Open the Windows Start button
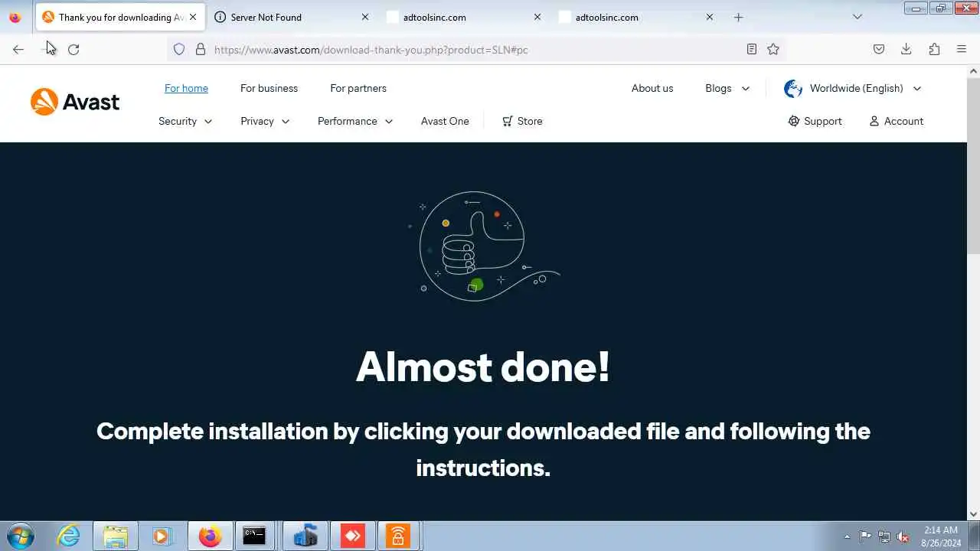This screenshot has width=980, height=551. (x=20, y=536)
